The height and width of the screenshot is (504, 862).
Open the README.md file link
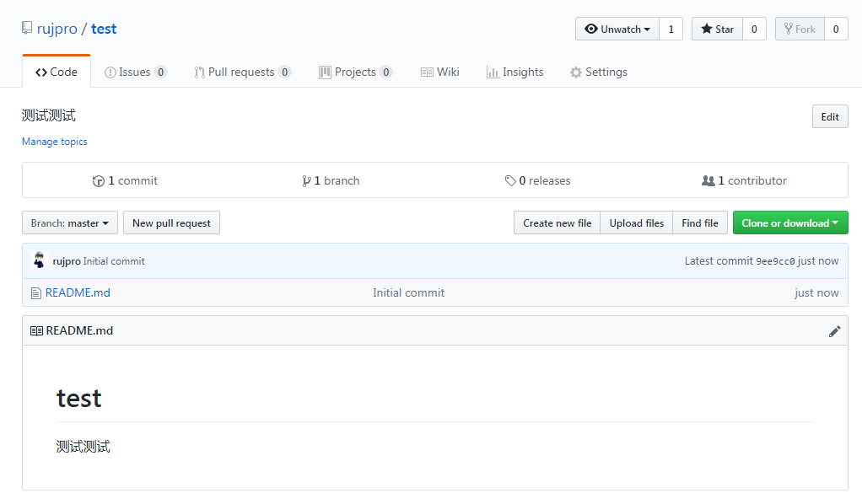(78, 293)
